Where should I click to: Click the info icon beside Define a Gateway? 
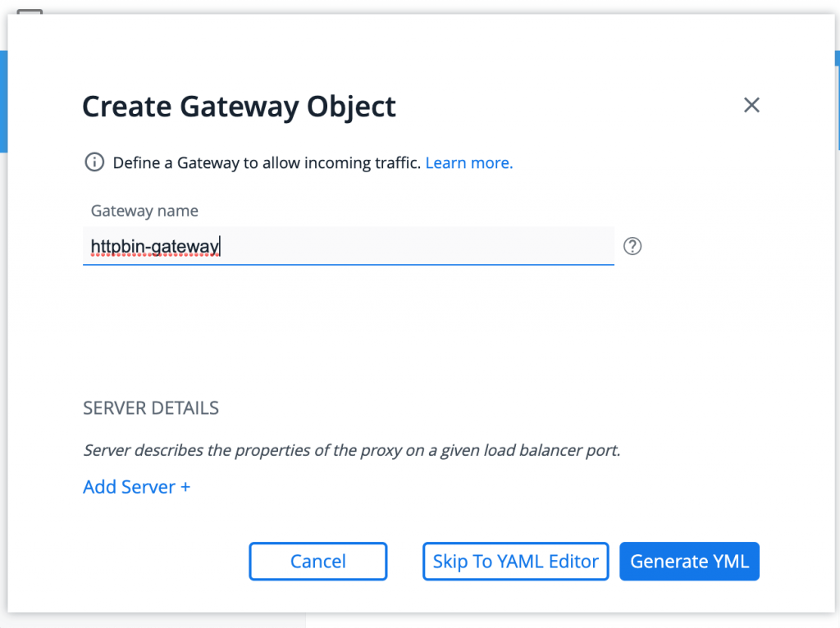coord(95,162)
